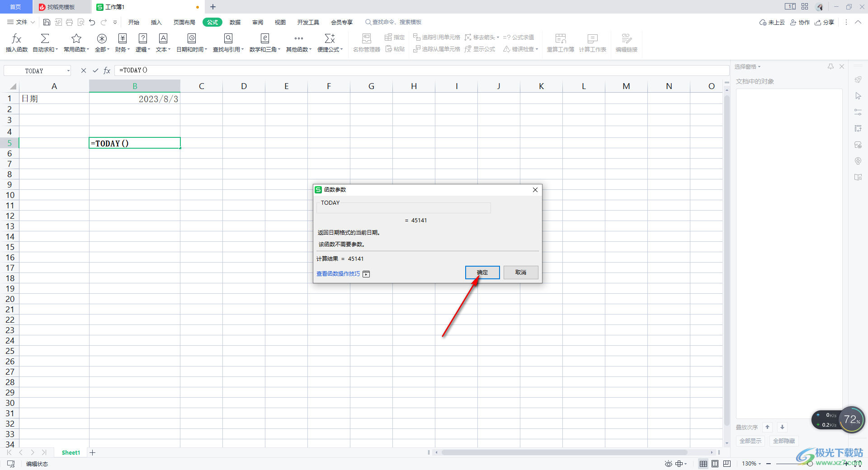Click the Print Preview icon
Viewport: 868px width, 470px height.
click(x=81, y=22)
